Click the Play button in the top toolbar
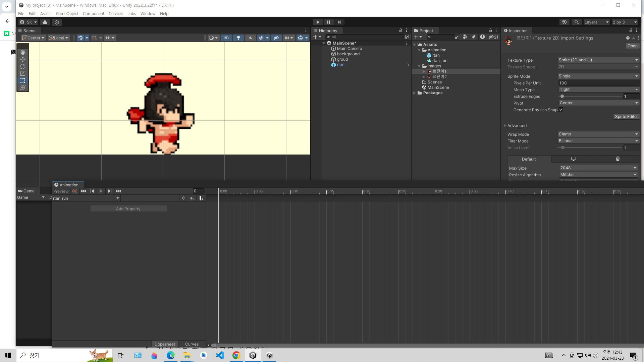 (x=318, y=22)
